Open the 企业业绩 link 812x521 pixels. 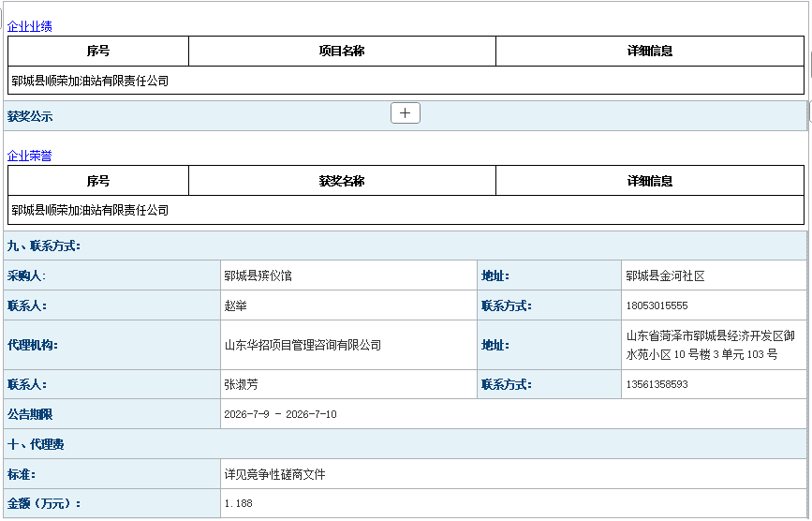click(30, 26)
